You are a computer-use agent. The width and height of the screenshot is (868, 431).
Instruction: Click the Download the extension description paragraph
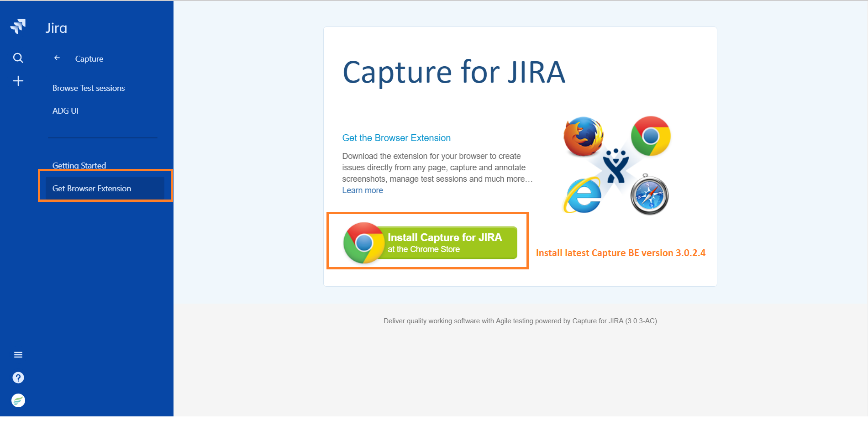(x=437, y=168)
